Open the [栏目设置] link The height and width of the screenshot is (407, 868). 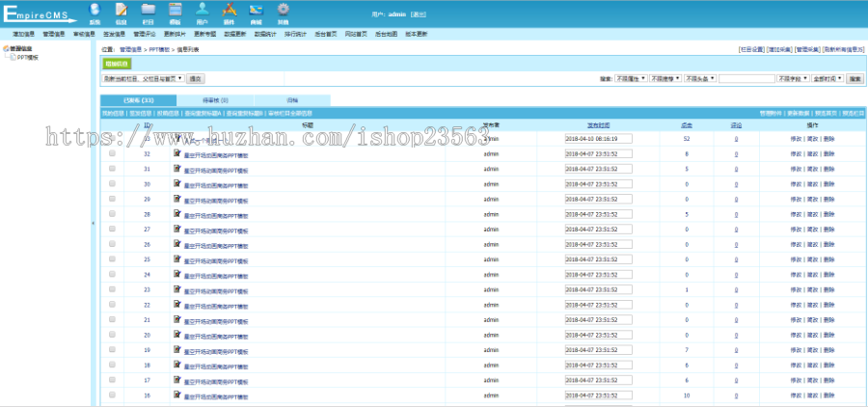tap(751, 49)
